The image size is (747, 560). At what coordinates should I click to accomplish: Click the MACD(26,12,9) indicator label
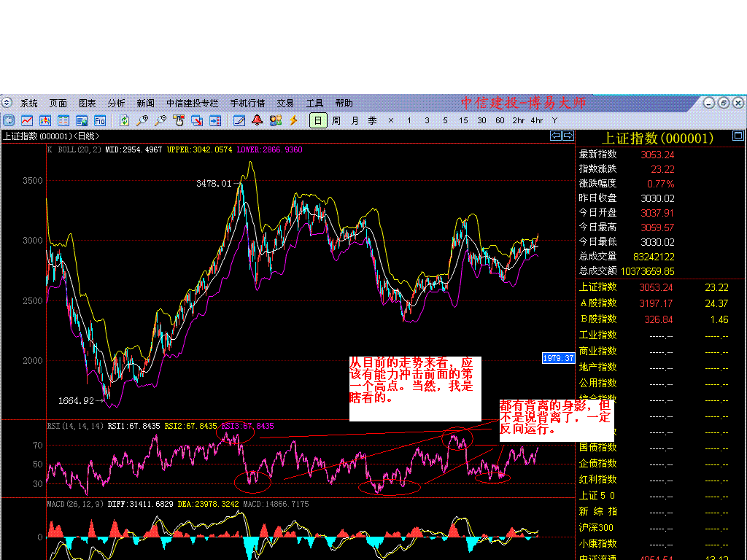pyautogui.click(x=75, y=504)
